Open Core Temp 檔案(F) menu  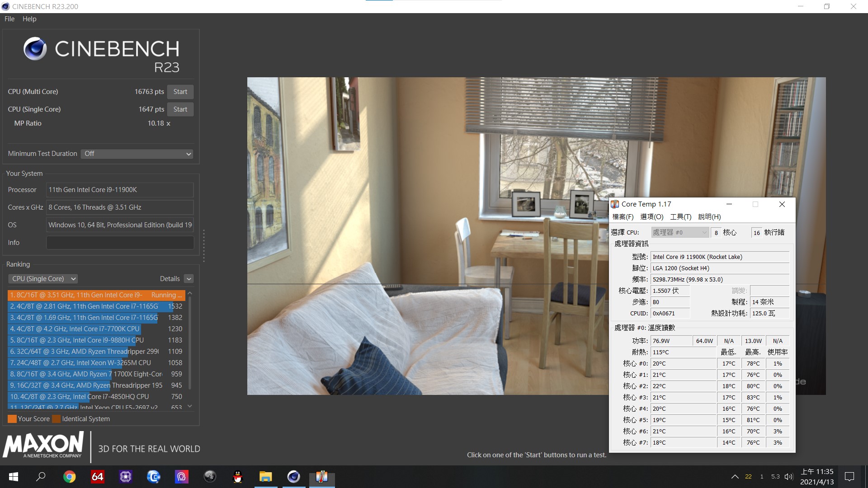click(x=623, y=217)
